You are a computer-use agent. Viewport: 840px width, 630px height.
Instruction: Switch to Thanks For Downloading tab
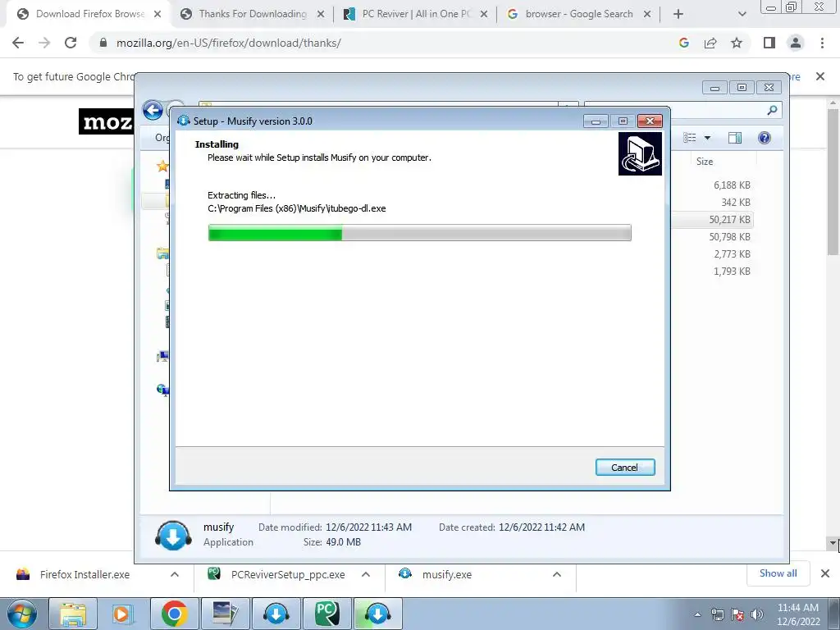pyautogui.click(x=252, y=14)
